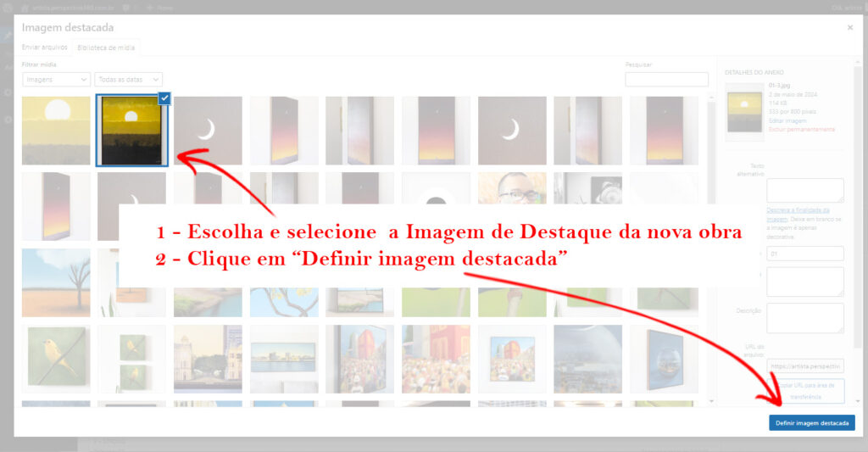The image size is (868, 452).
Task: Switch to the Biblioteca de mídia tab
Action: point(106,47)
